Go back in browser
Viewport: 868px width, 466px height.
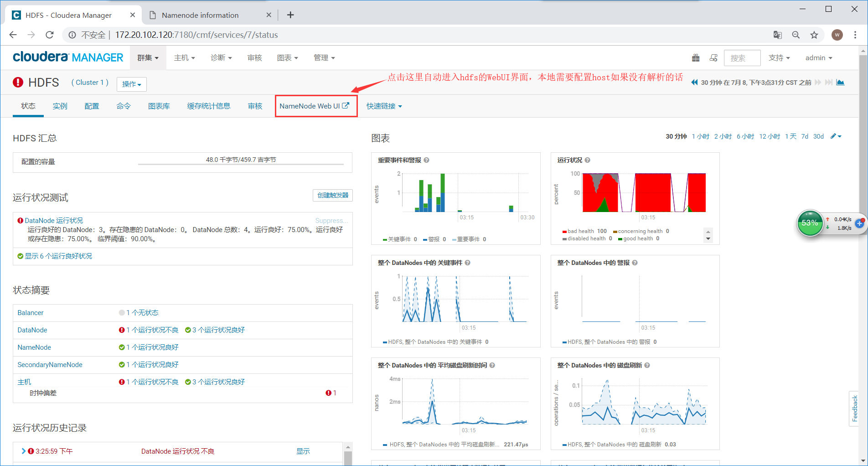[x=13, y=35]
